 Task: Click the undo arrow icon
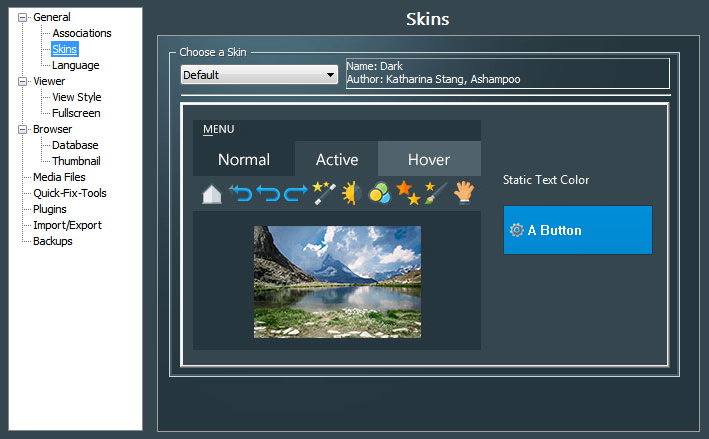[240, 193]
